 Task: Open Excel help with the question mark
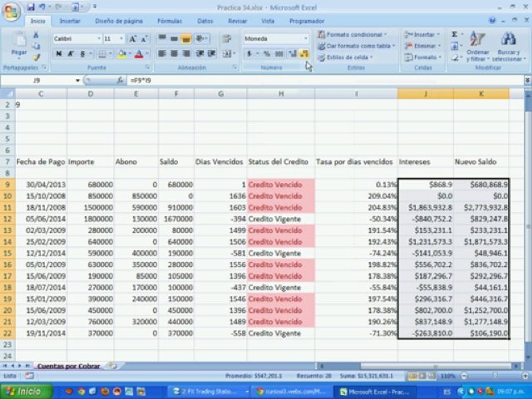pyautogui.click(x=492, y=21)
